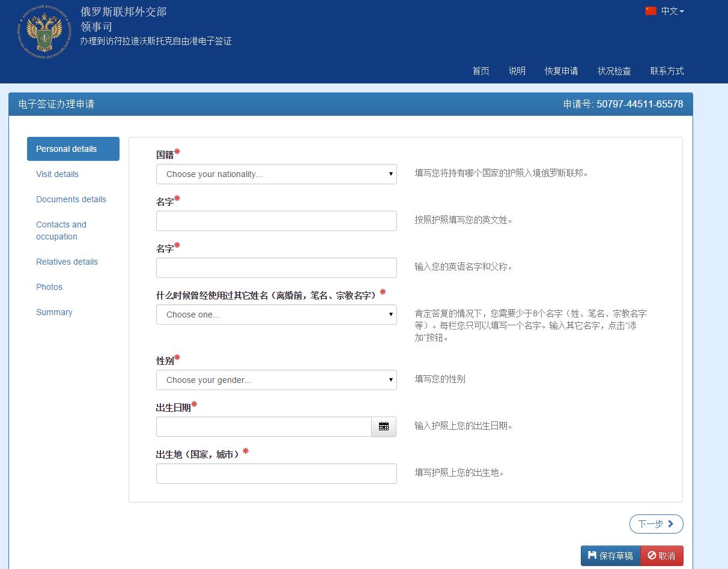This screenshot has width=728, height=569.
Task: Switch to the Visit details section
Action: pos(57,174)
